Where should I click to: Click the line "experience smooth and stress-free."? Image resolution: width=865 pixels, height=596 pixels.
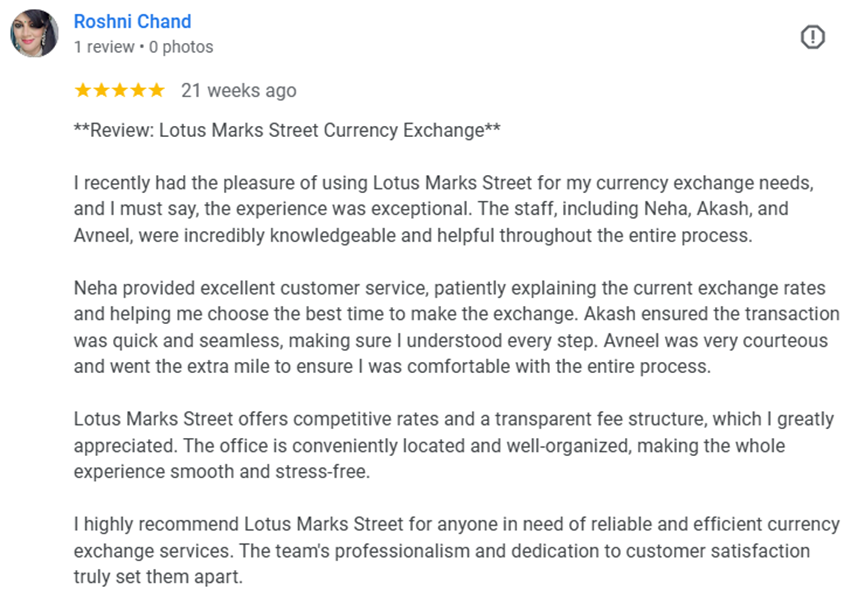222,472
